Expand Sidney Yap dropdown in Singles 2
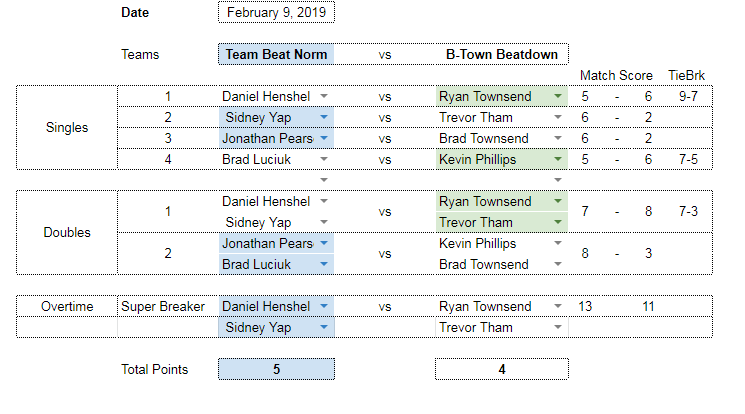 pos(324,117)
